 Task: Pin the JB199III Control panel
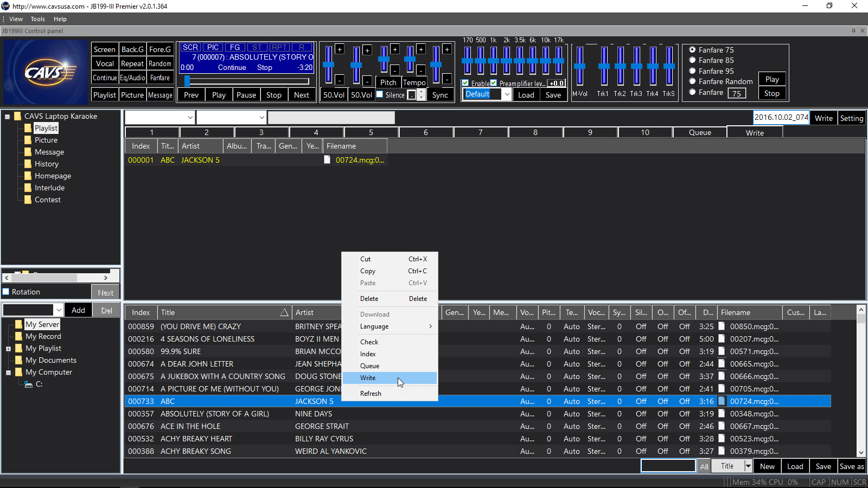coord(853,31)
